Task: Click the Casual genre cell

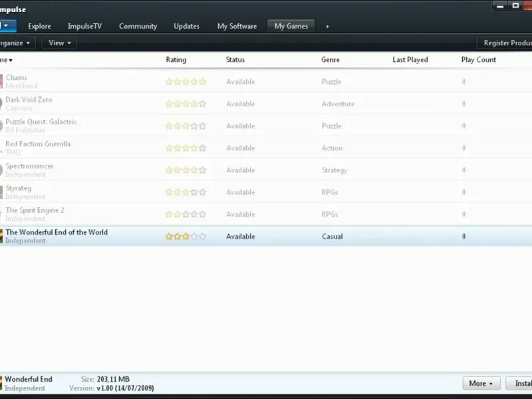Action: [x=332, y=237]
